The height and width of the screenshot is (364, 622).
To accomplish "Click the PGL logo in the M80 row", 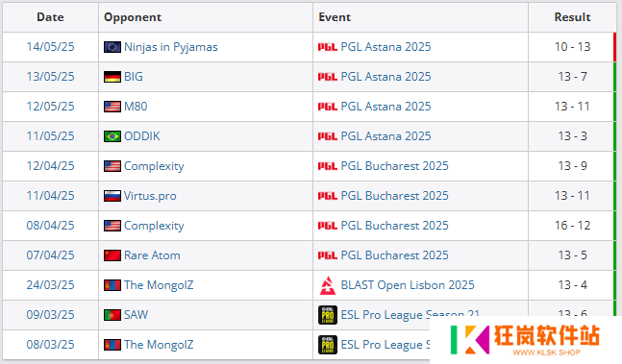I will [328, 107].
